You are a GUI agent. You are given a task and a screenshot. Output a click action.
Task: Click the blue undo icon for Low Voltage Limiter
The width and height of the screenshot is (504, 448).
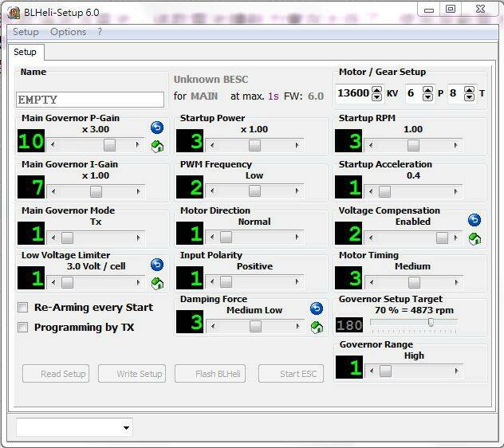point(157,265)
